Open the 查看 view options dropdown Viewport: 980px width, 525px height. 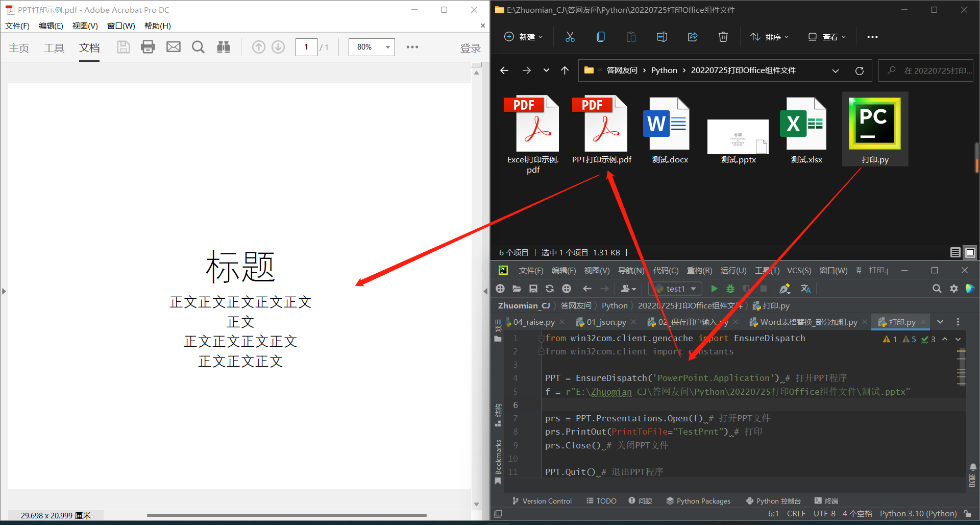[x=827, y=36]
